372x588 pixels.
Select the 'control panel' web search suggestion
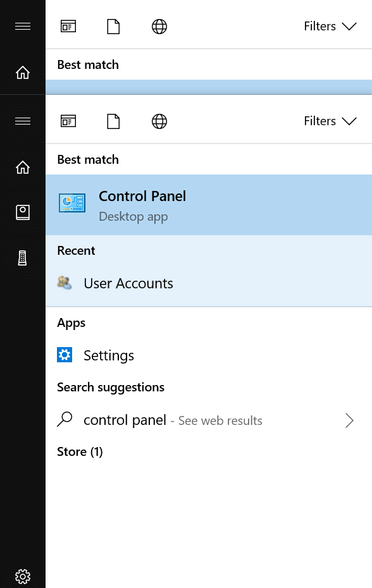(209, 420)
